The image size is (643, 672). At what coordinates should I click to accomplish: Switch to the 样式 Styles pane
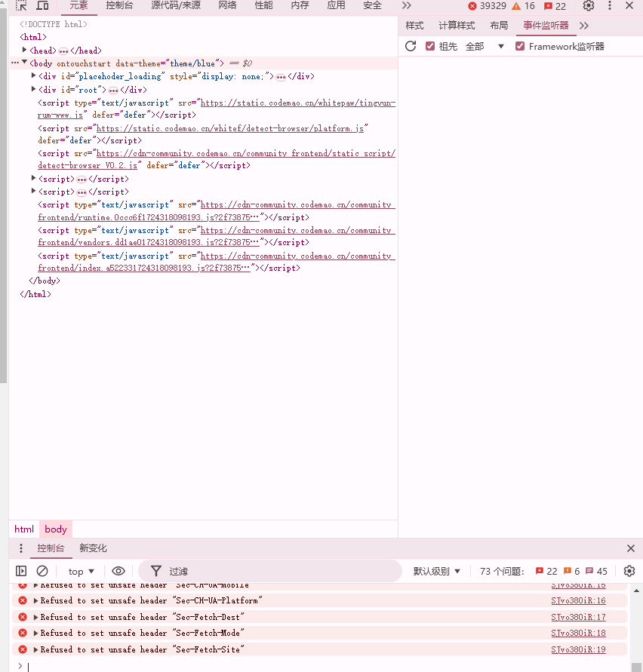(414, 26)
